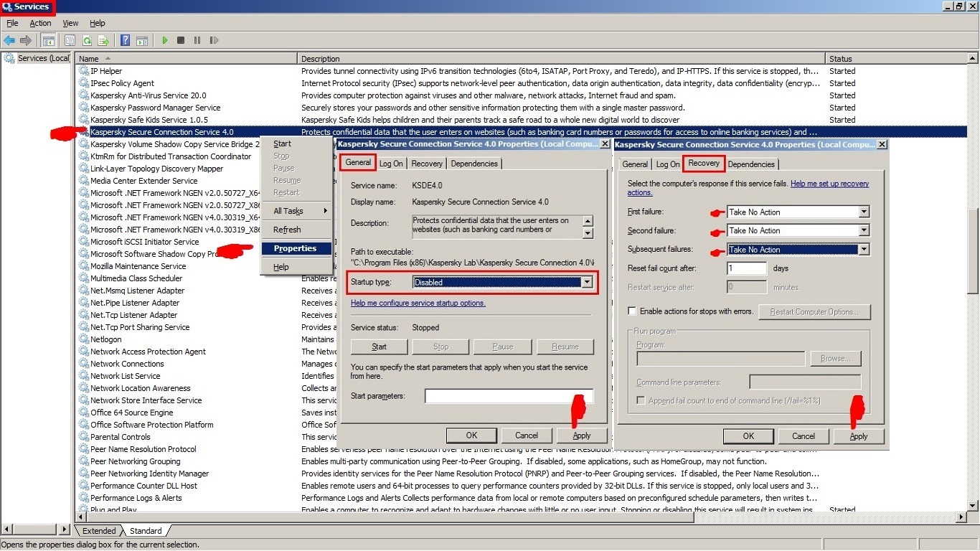The image size is (980, 551).
Task: Open the File menu
Action: pyautogui.click(x=12, y=23)
